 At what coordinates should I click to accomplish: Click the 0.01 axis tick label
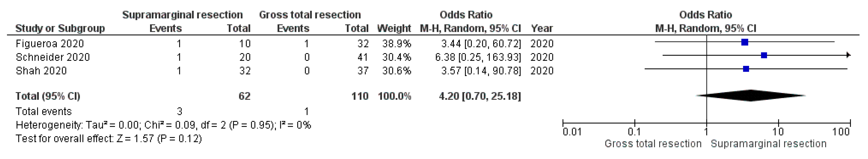click(572, 132)
